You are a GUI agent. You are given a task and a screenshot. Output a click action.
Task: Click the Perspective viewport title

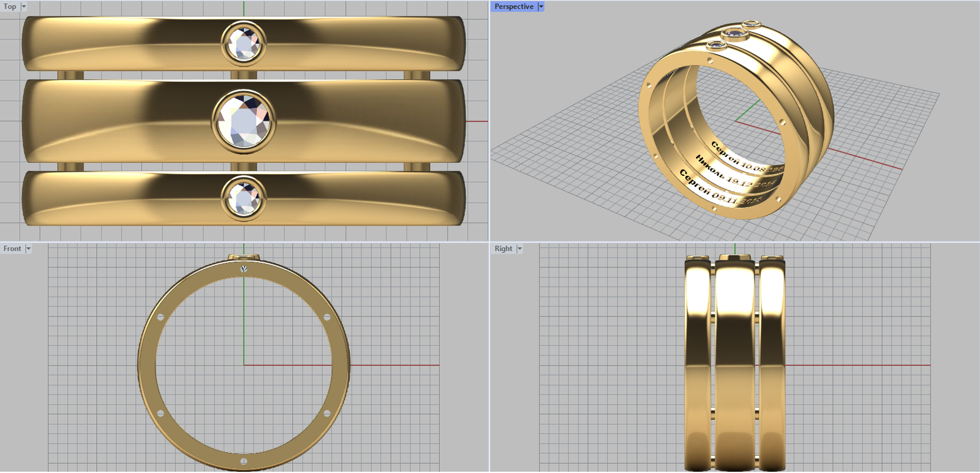513,7
